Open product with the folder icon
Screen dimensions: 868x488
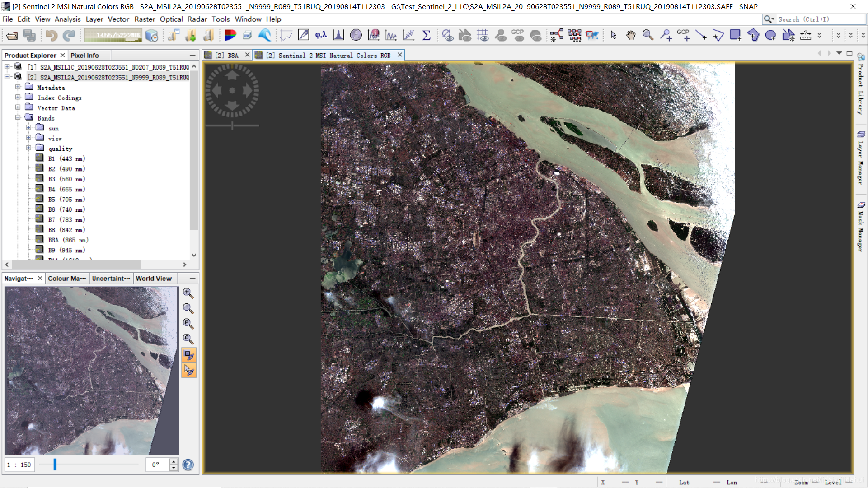12,35
